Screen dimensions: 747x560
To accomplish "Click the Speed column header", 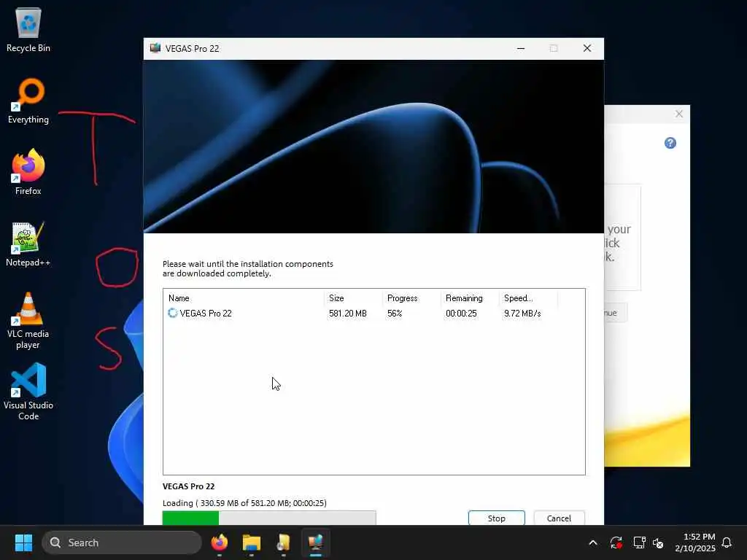I will (528, 298).
